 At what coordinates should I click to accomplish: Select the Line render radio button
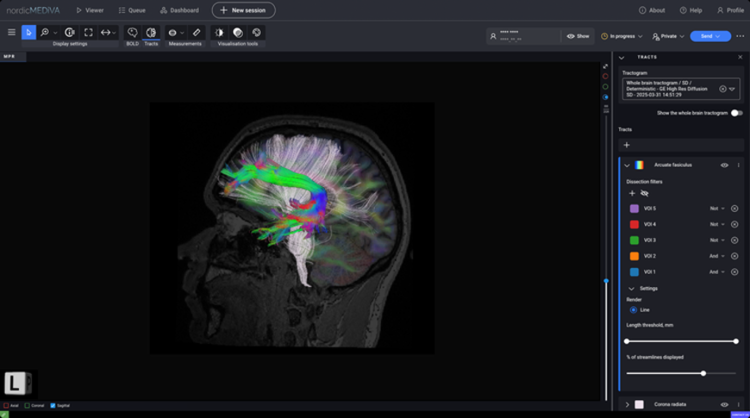point(633,310)
